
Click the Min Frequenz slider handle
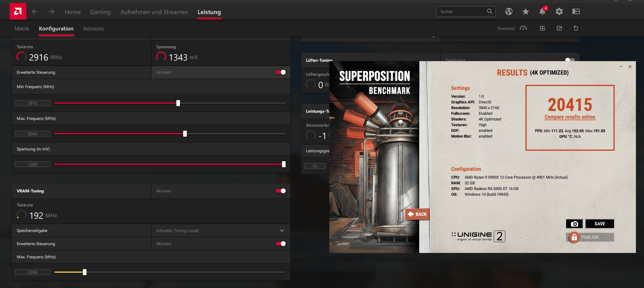click(x=178, y=103)
